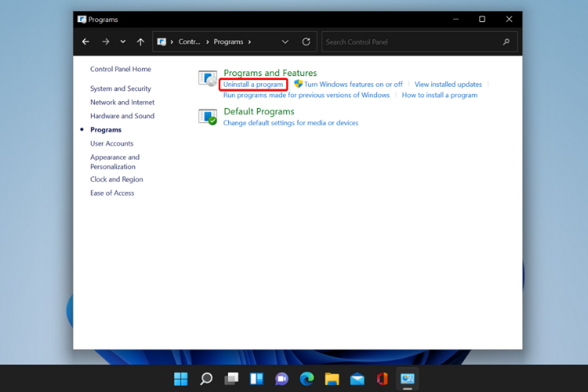Click the Programs and Features icon
588x392 pixels.
point(208,78)
